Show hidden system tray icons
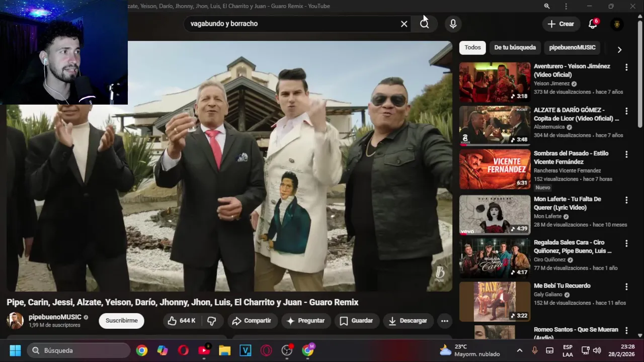 (x=519, y=350)
